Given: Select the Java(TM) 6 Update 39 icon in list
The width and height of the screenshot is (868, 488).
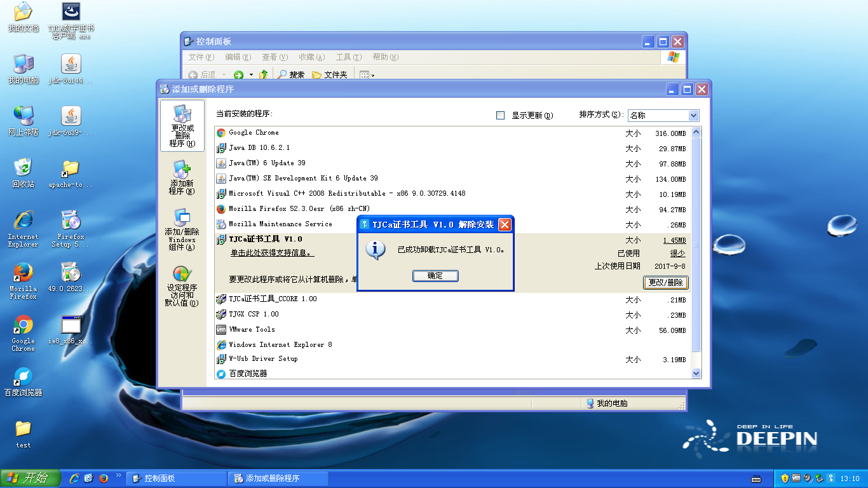Looking at the screenshot, I should coord(221,163).
